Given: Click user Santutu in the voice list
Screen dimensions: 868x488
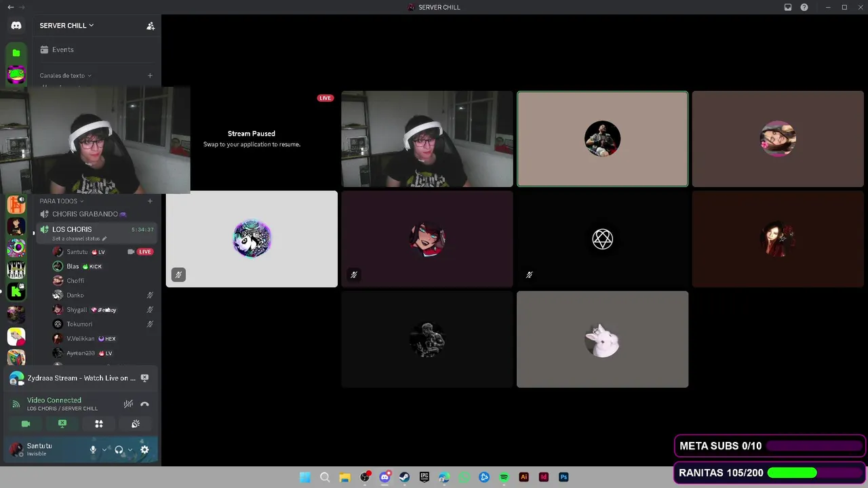Looking at the screenshot, I should coord(77,251).
